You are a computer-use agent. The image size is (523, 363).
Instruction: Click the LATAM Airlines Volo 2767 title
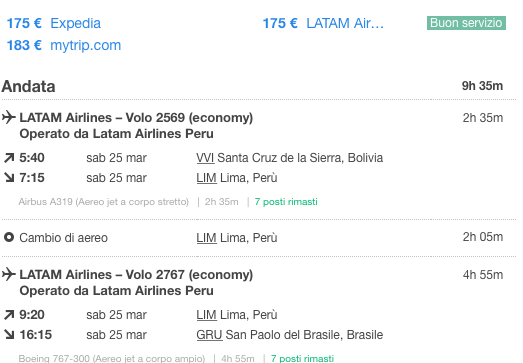click(x=136, y=275)
